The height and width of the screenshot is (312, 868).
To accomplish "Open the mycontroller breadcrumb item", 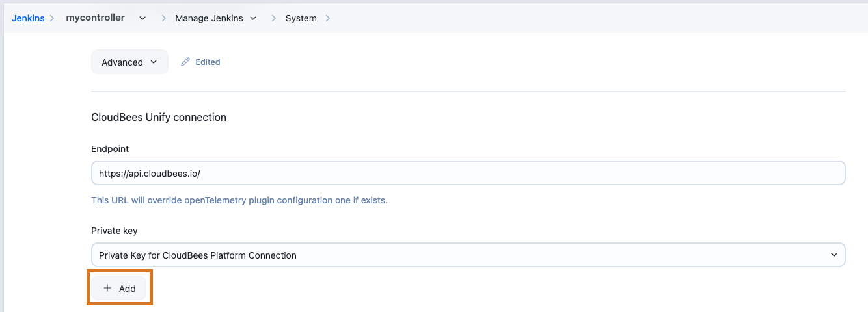I will pyautogui.click(x=95, y=18).
